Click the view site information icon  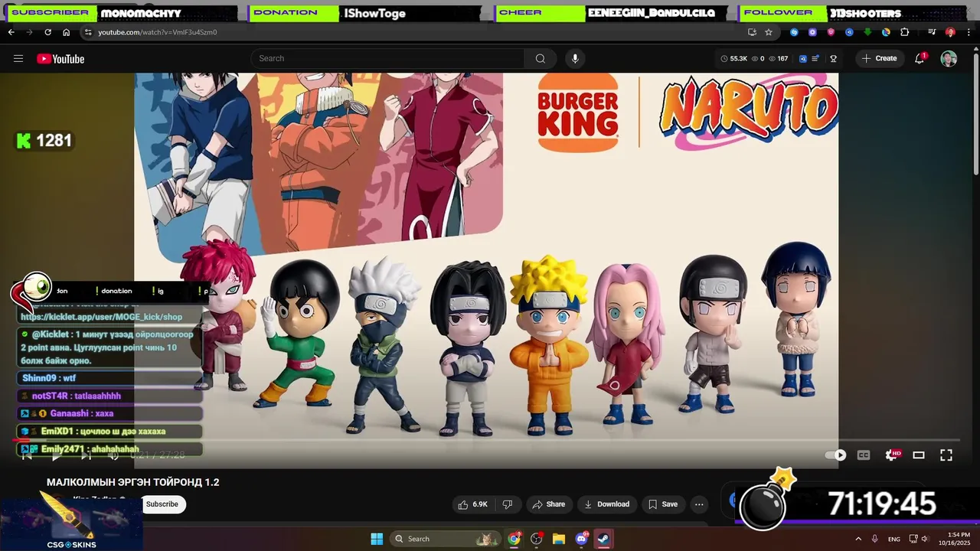(88, 32)
